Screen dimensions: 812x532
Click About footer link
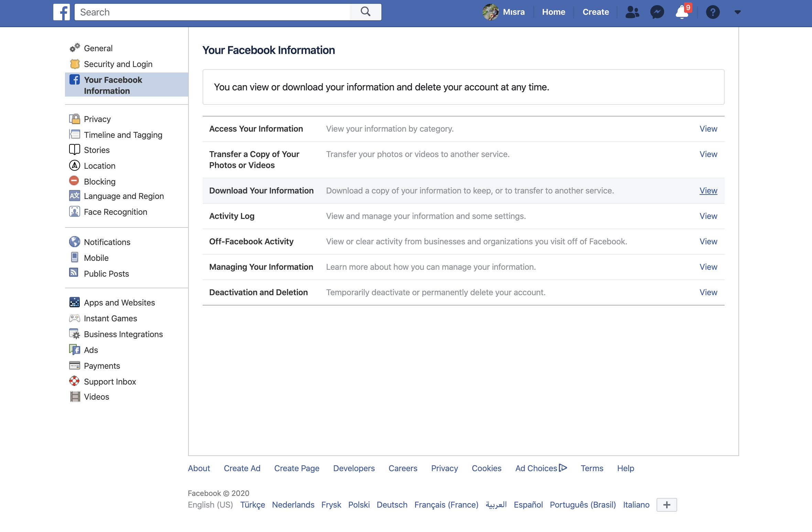[x=199, y=468]
